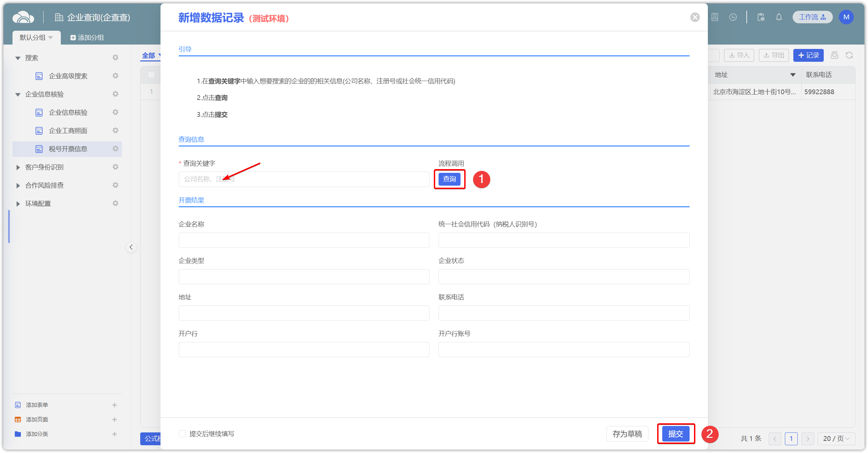Collapse the sidebar with the arrow handle

[x=131, y=247]
